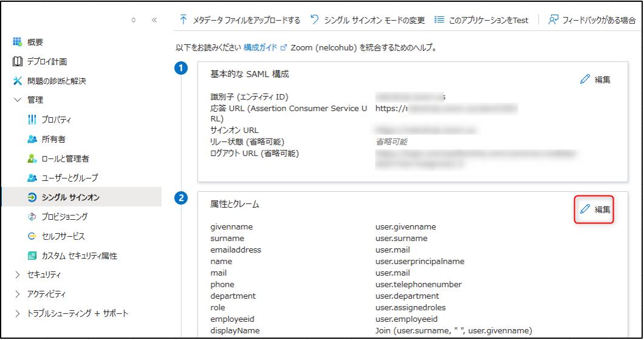
Task: Click シングル サインオン モードの変更 button
Action: pyautogui.click(x=368, y=19)
